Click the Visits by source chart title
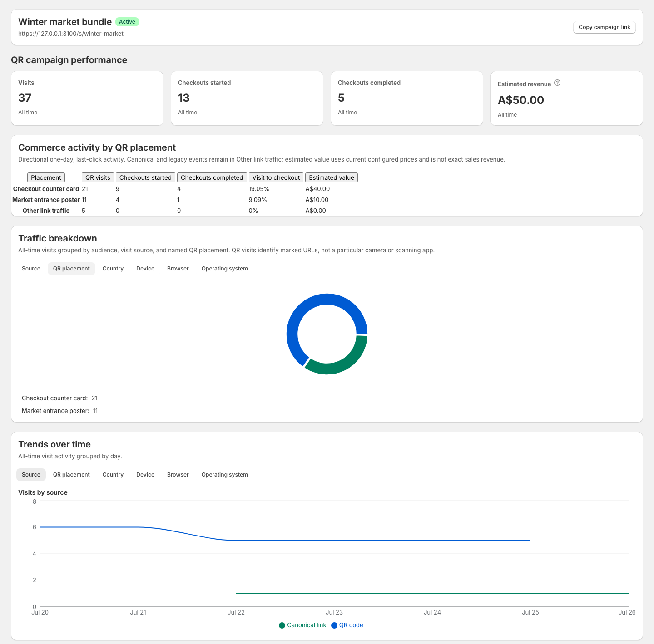Image resolution: width=654 pixels, height=644 pixels. [43, 492]
